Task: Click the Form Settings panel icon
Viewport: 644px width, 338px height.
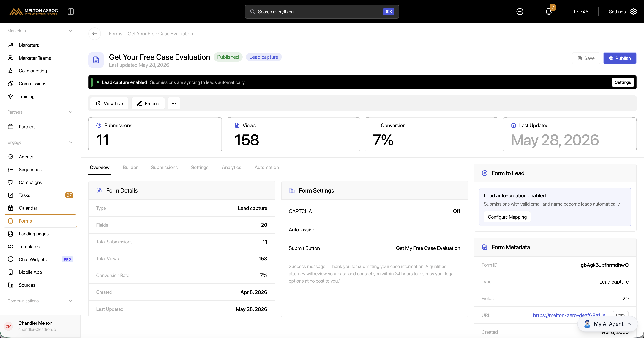Action: [292, 190]
